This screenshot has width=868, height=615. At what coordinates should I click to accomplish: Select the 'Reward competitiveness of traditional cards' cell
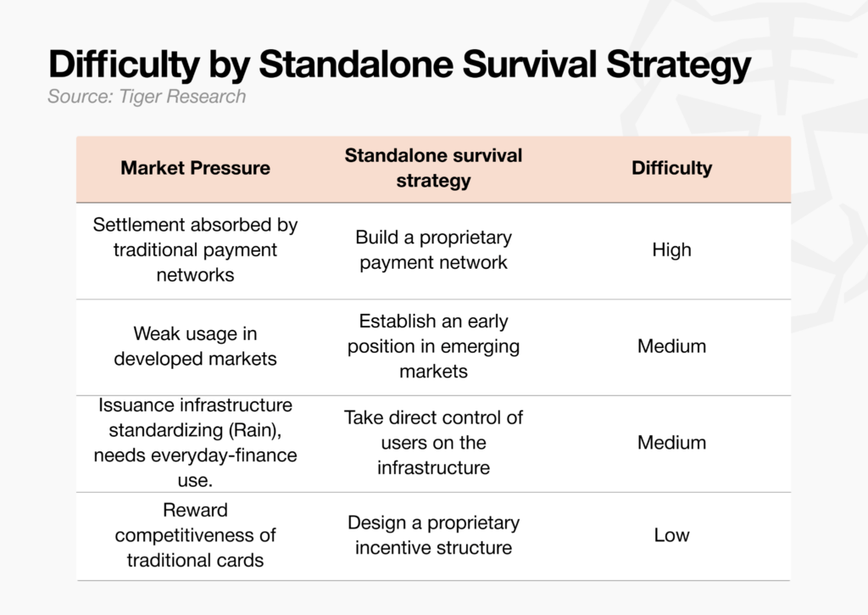tap(196, 535)
